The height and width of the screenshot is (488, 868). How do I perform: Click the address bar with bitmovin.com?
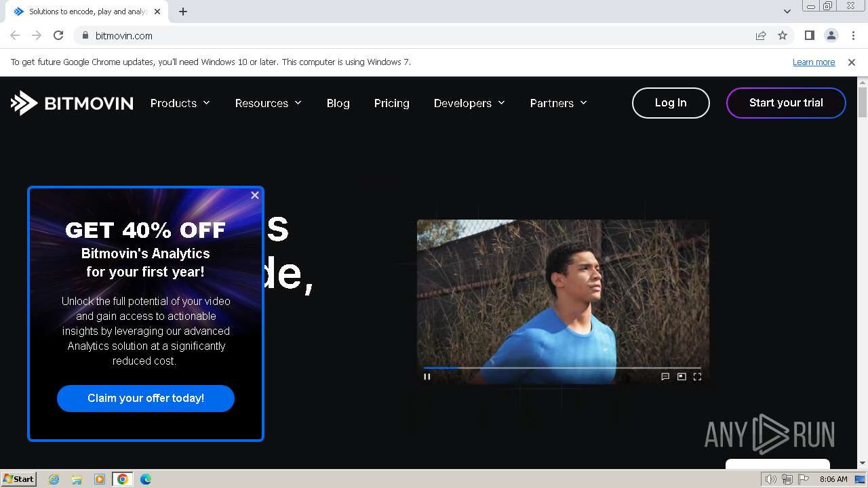[434, 35]
